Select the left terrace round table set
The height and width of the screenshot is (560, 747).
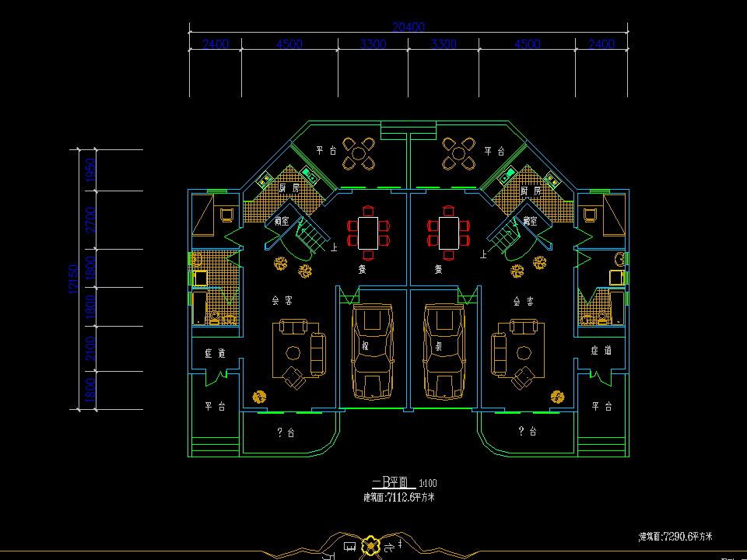pos(359,153)
